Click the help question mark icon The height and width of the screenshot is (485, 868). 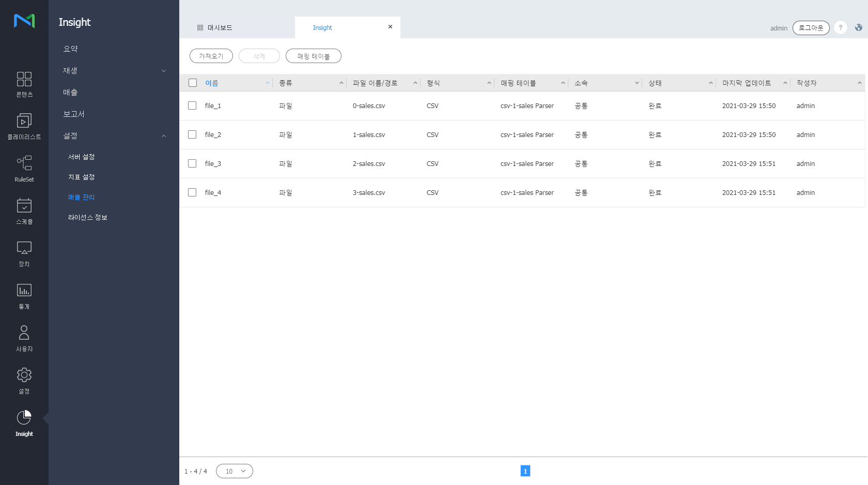[x=841, y=28]
